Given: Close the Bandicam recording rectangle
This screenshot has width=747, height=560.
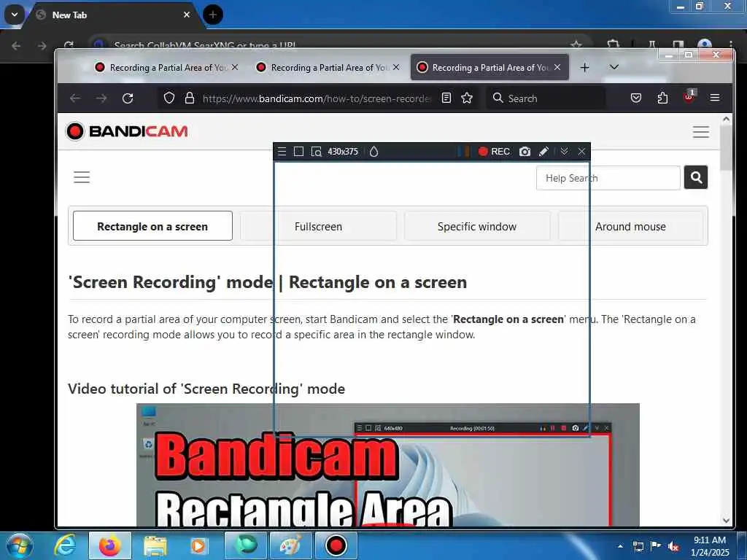Looking at the screenshot, I should click(x=581, y=152).
